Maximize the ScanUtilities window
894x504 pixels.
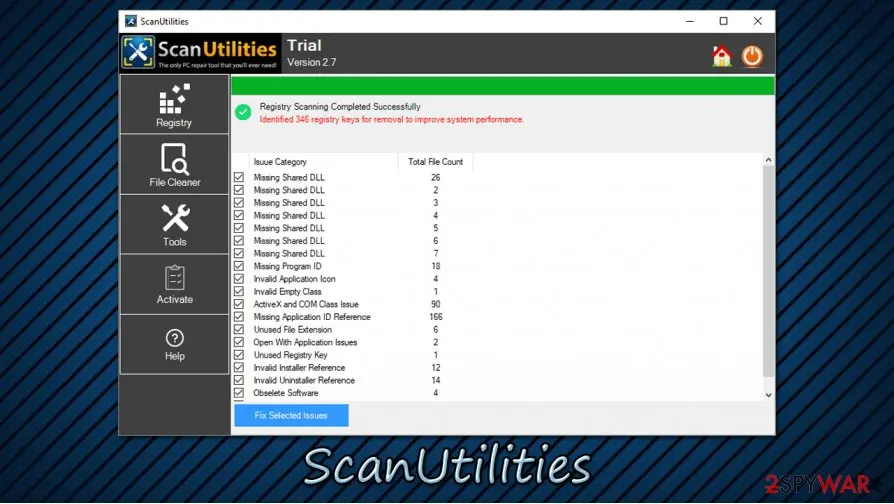[x=724, y=21]
